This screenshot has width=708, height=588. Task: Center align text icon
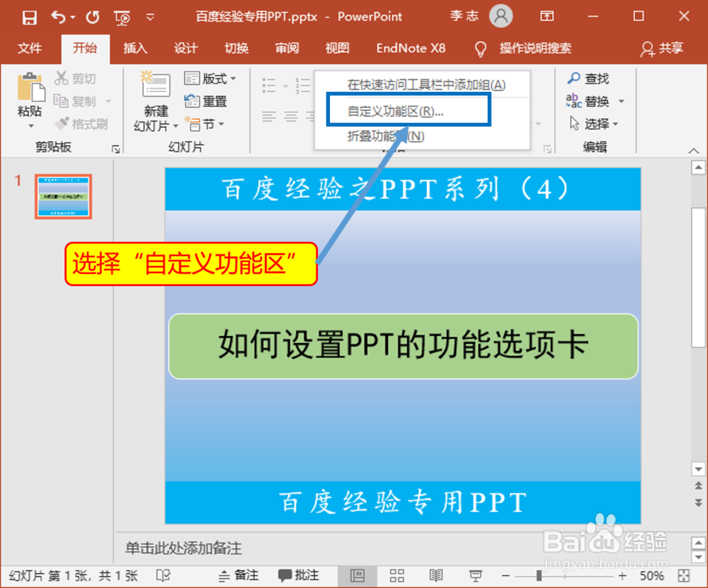291,117
